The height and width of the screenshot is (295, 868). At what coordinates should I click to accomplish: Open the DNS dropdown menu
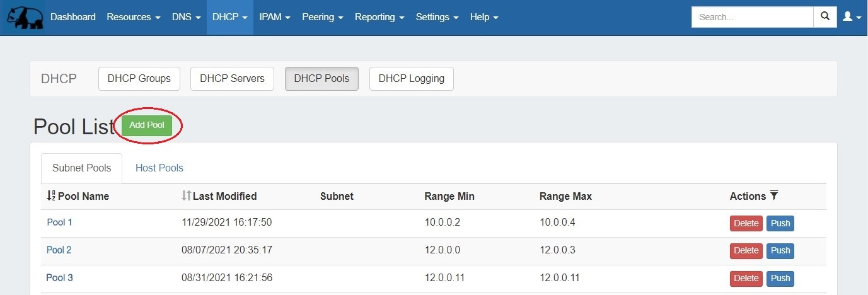click(x=186, y=17)
